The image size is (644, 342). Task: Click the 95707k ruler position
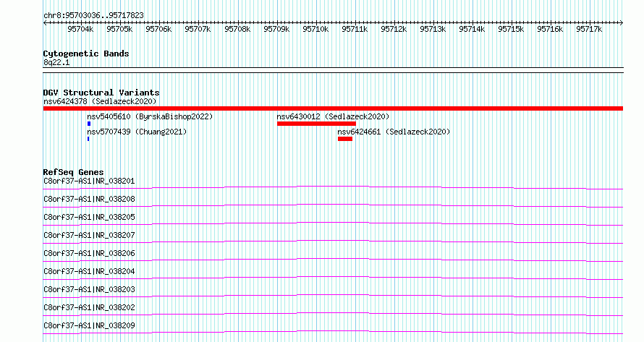tap(198, 29)
